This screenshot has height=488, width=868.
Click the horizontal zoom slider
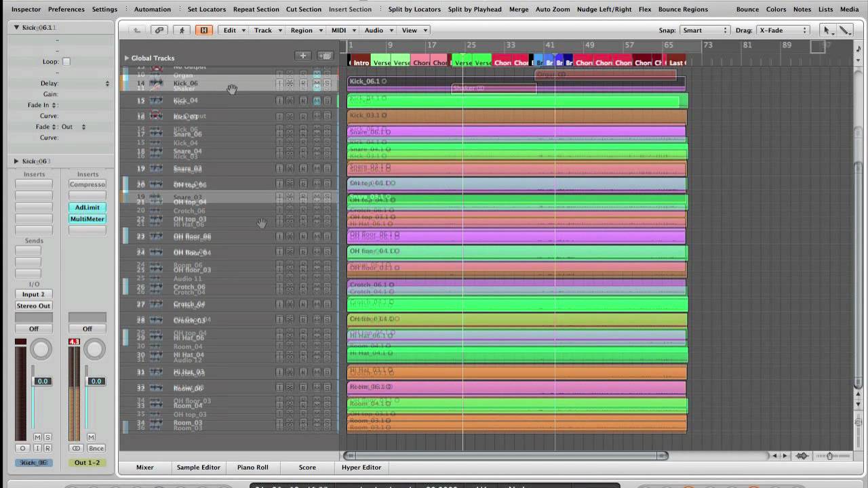(x=830, y=455)
